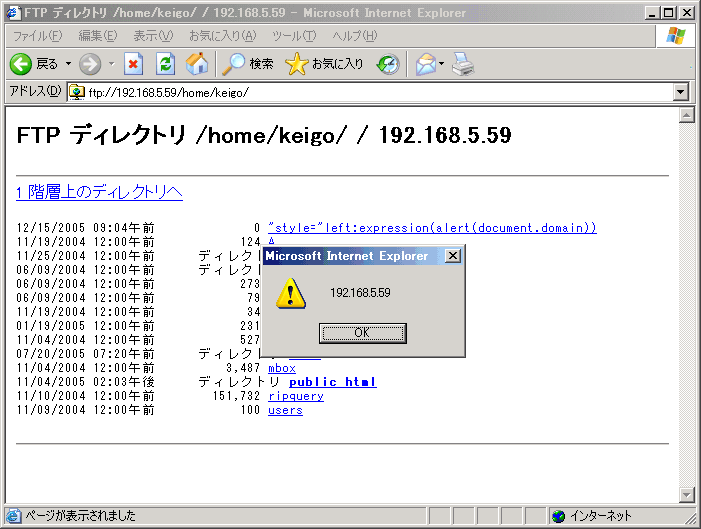Image resolution: width=701 pixels, height=529 pixels.
Task: Minimize the Internet Explorer window
Action: coord(652,13)
